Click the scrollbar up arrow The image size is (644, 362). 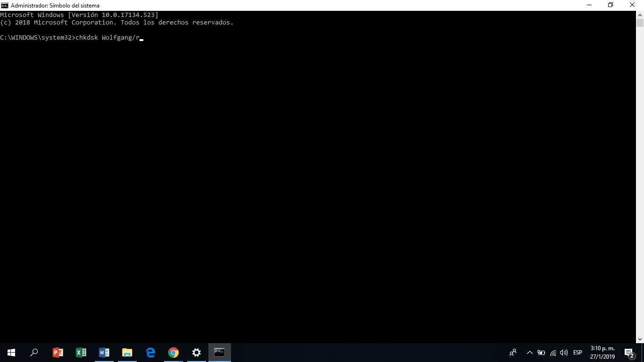pyautogui.click(x=640, y=15)
